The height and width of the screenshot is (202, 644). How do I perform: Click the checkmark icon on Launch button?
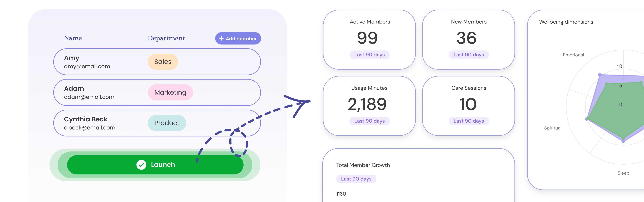pyautogui.click(x=141, y=165)
